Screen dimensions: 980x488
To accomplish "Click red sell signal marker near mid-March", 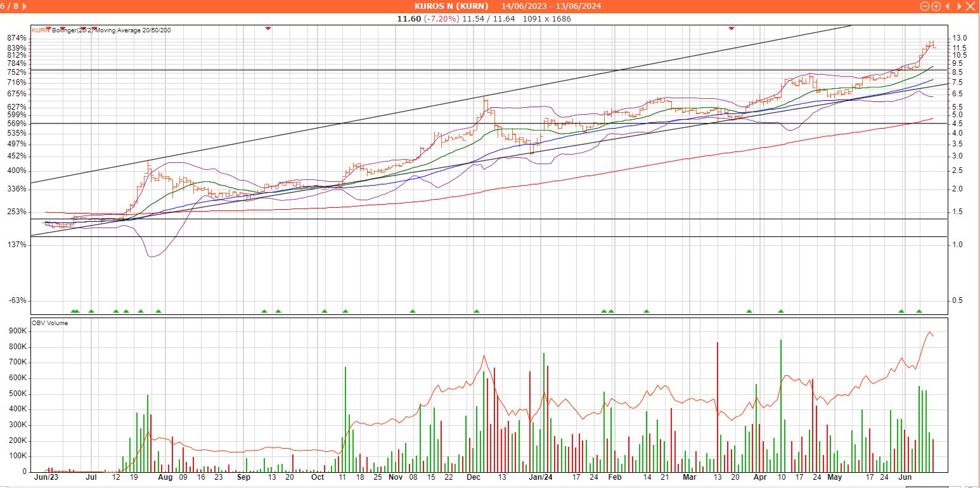I will click(x=732, y=29).
